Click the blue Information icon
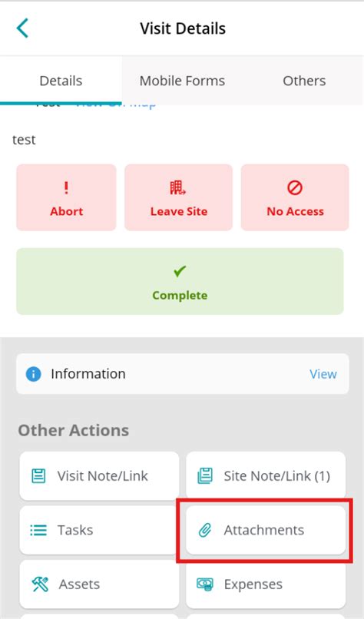Image resolution: width=364 pixels, height=619 pixels. [33, 374]
